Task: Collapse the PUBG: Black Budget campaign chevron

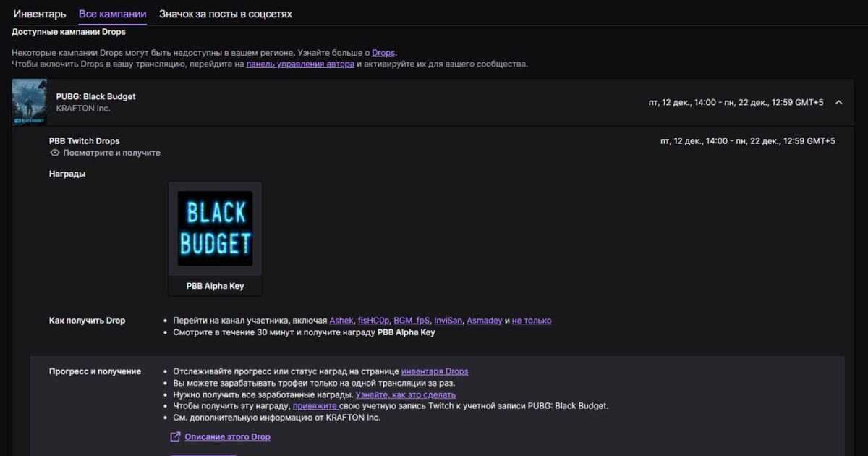Action: [839, 103]
